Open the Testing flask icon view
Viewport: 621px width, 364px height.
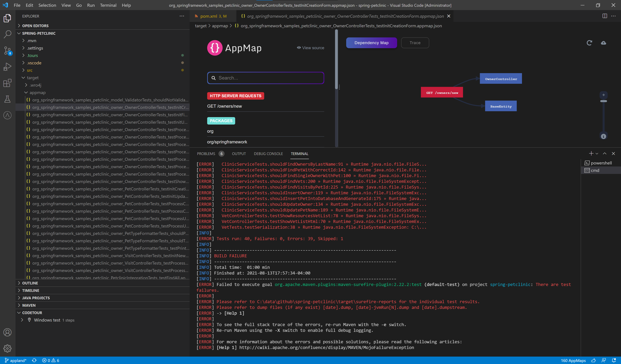[x=7, y=99]
